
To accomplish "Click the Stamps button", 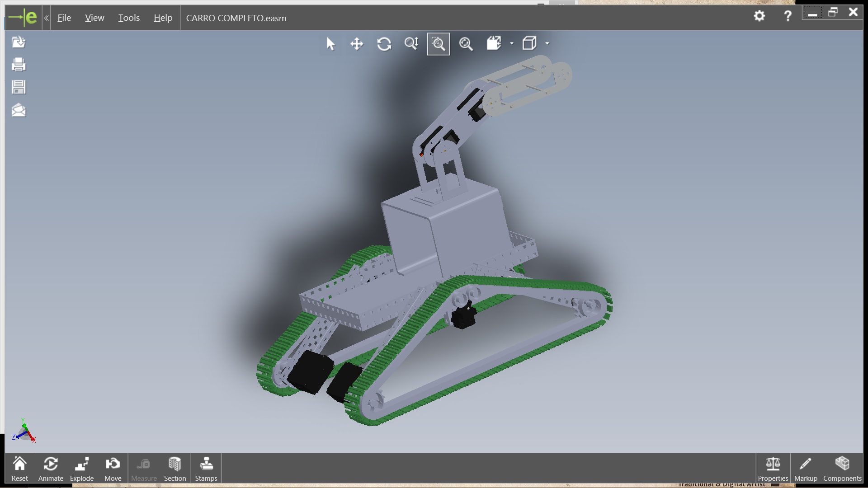I will [206, 469].
